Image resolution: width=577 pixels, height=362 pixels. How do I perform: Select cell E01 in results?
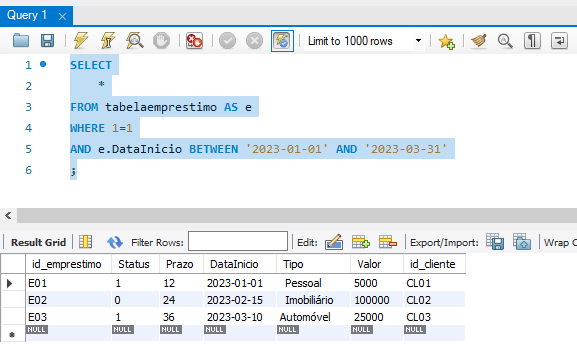68,283
